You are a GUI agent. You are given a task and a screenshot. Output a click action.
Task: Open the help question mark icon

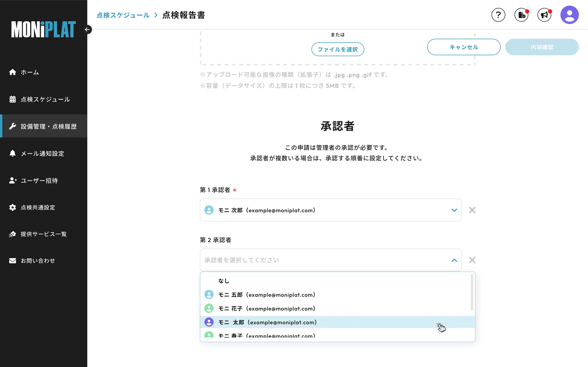[x=498, y=15]
